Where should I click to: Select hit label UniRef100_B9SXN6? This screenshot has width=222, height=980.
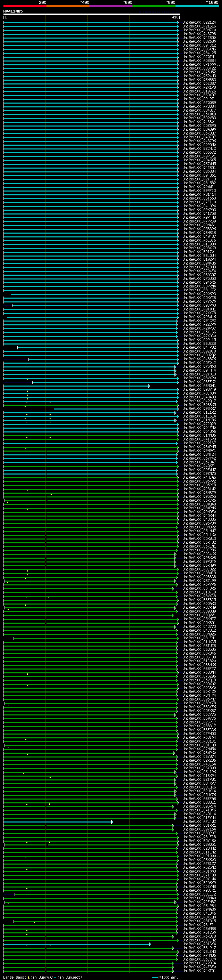199,49
